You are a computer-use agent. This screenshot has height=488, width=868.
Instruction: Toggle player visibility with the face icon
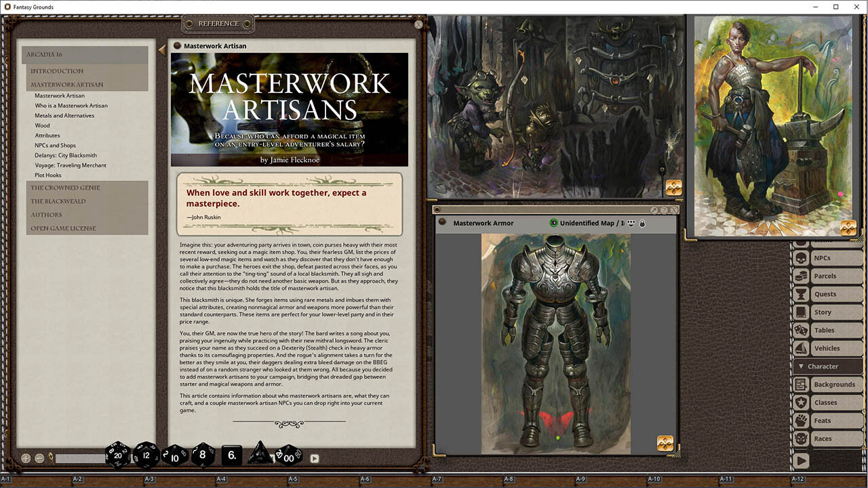pyautogui.click(x=630, y=224)
